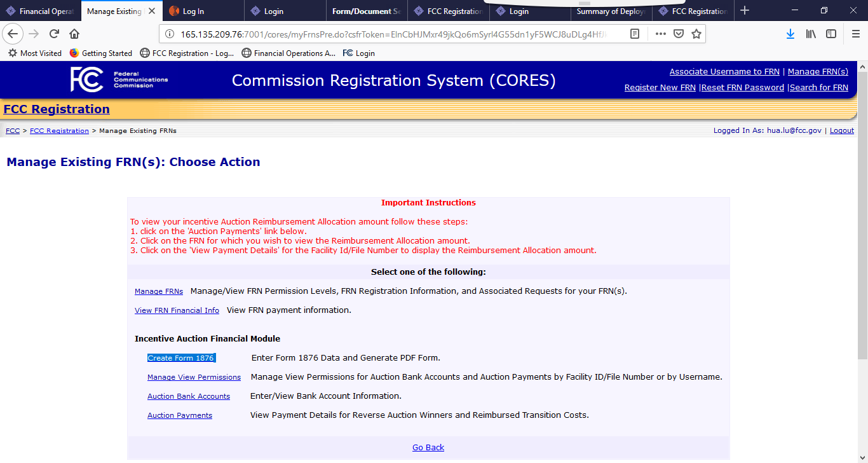This screenshot has width=868, height=463.
Task: Click FCC breadcrumb link
Action: tap(13, 130)
